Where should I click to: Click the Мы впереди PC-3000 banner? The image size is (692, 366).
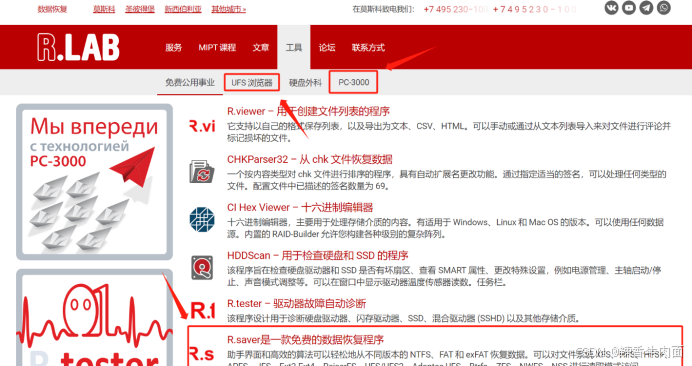[x=94, y=182]
